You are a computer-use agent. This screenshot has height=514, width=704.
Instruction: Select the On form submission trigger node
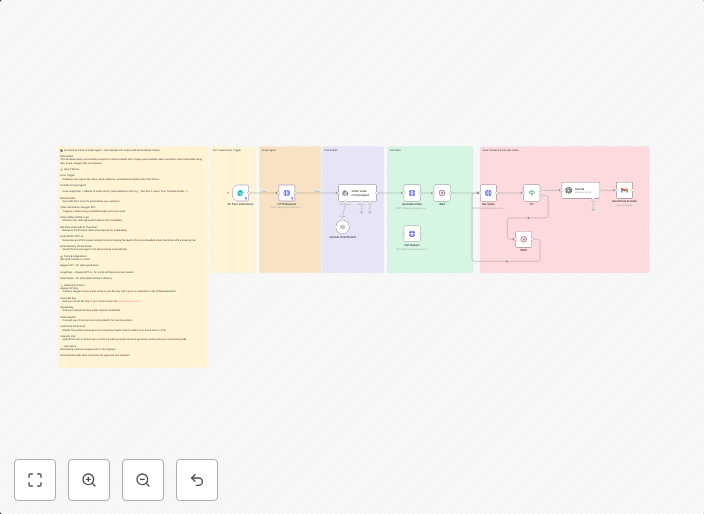pos(240,192)
